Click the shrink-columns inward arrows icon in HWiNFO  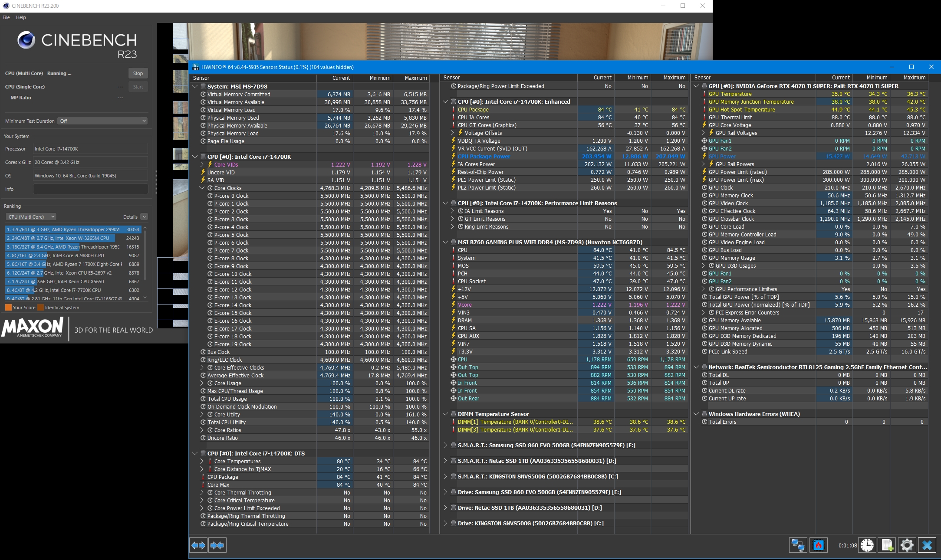(217, 545)
